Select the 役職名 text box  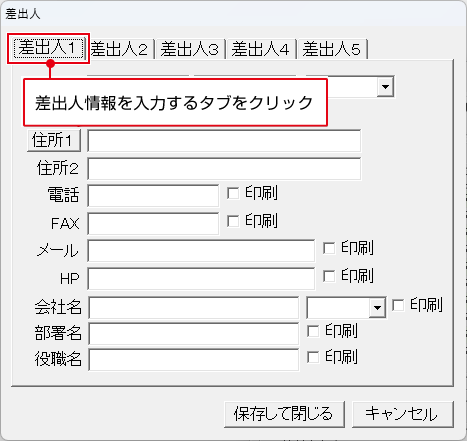point(194,360)
